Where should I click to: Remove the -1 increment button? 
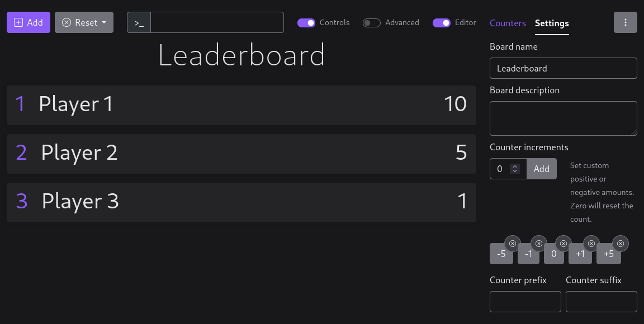point(538,244)
